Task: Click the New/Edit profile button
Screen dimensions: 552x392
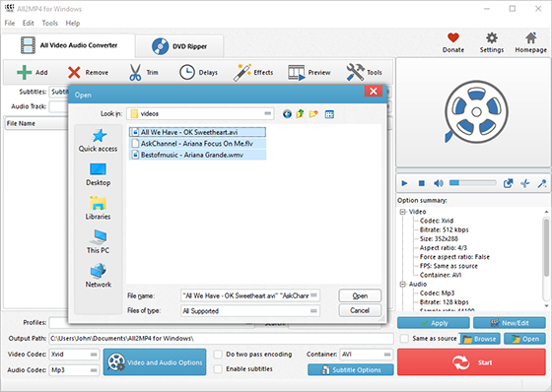Action: pos(510,323)
